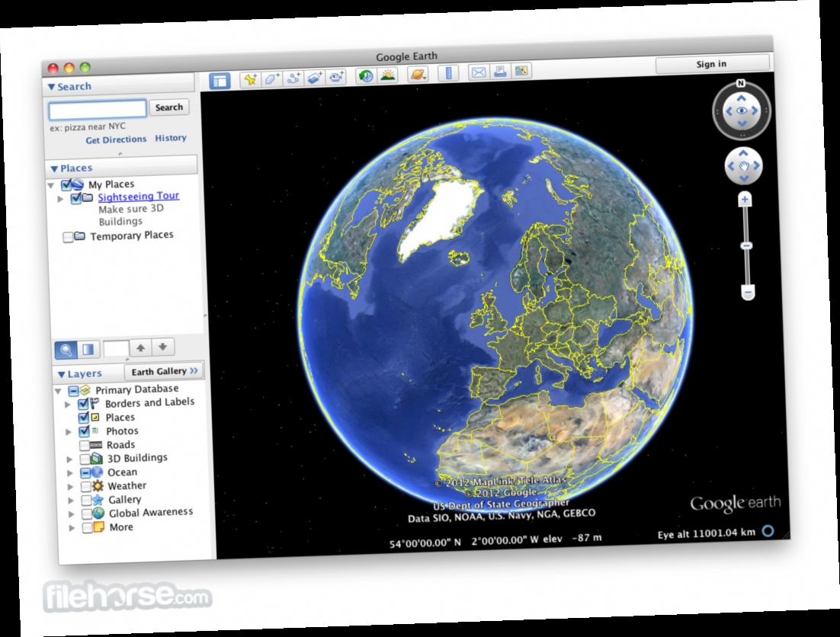Click the Places filter text box
840x637 pixels.
pyautogui.click(x=116, y=348)
